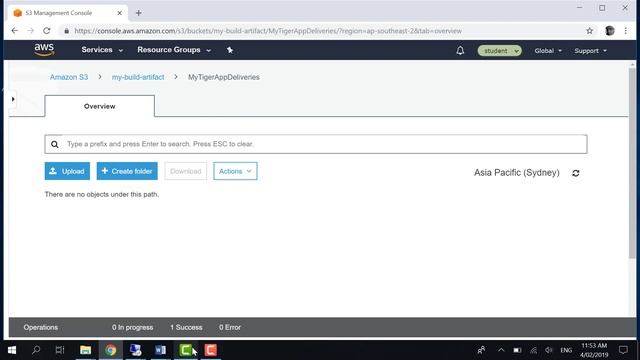640x360 pixels.
Task: Click the MyTigerAppDeliveries breadcrumb text
Action: click(x=224, y=77)
